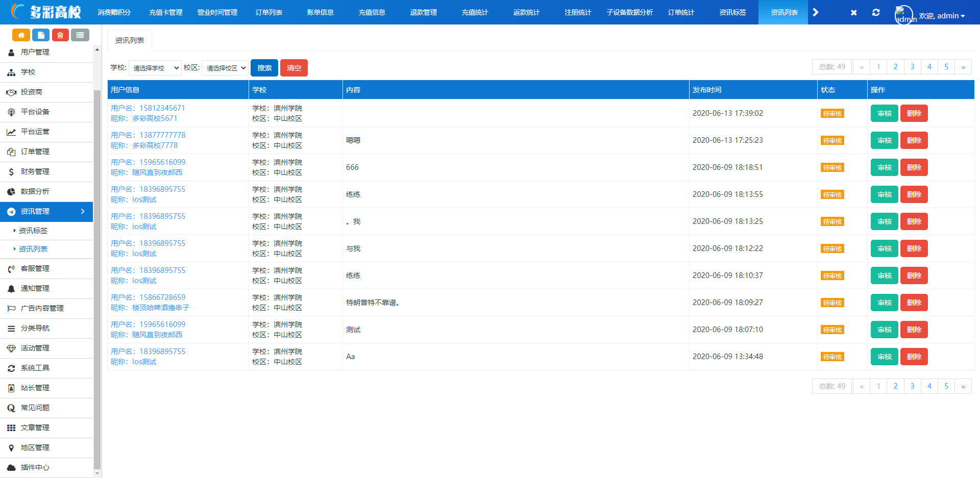The image size is (980, 478).
Task: Switch to the 消费赠积分 top tab
Action: (114, 12)
